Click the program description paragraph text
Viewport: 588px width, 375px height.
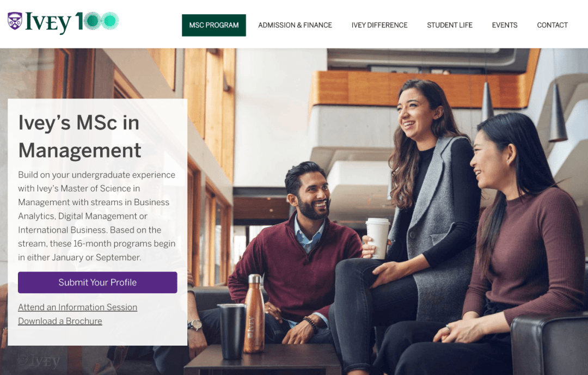pos(97,216)
